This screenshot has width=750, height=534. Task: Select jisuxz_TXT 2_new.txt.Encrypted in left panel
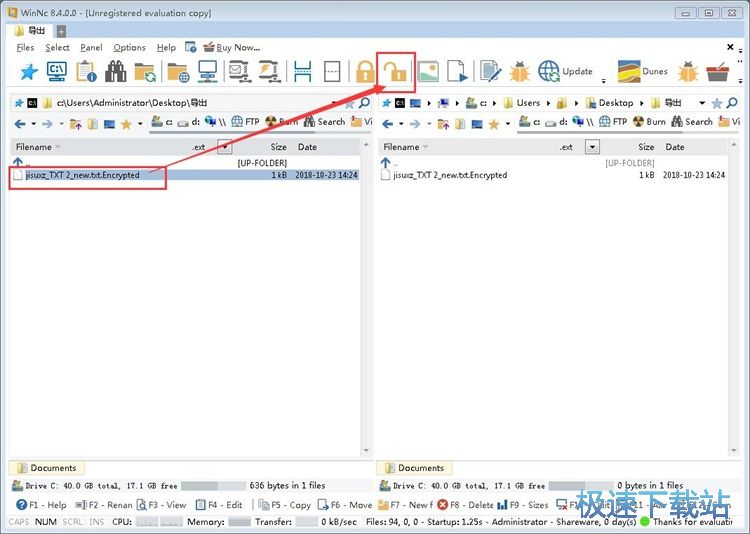point(185,175)
